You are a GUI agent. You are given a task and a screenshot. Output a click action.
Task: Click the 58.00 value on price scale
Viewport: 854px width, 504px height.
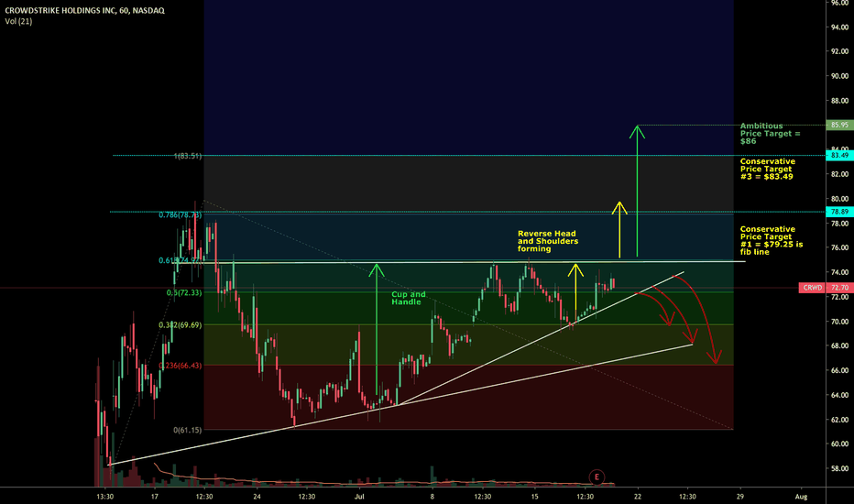(839, 468)
